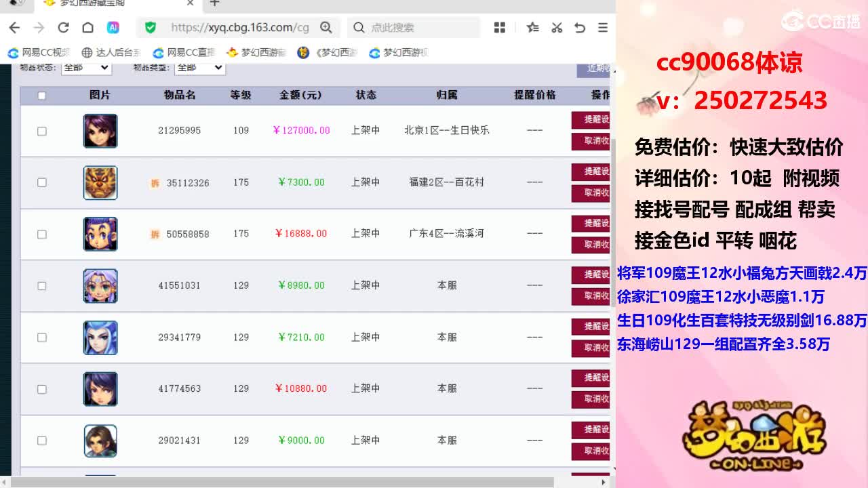This screenshot has height=488, width=868.
Task: Open the favorites star list icon
Action: (533, 28)
